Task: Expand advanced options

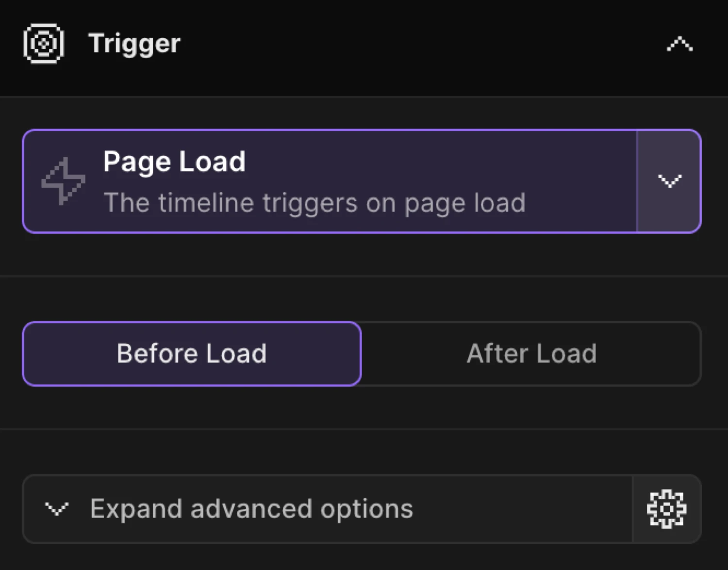Action: point(250,508)
